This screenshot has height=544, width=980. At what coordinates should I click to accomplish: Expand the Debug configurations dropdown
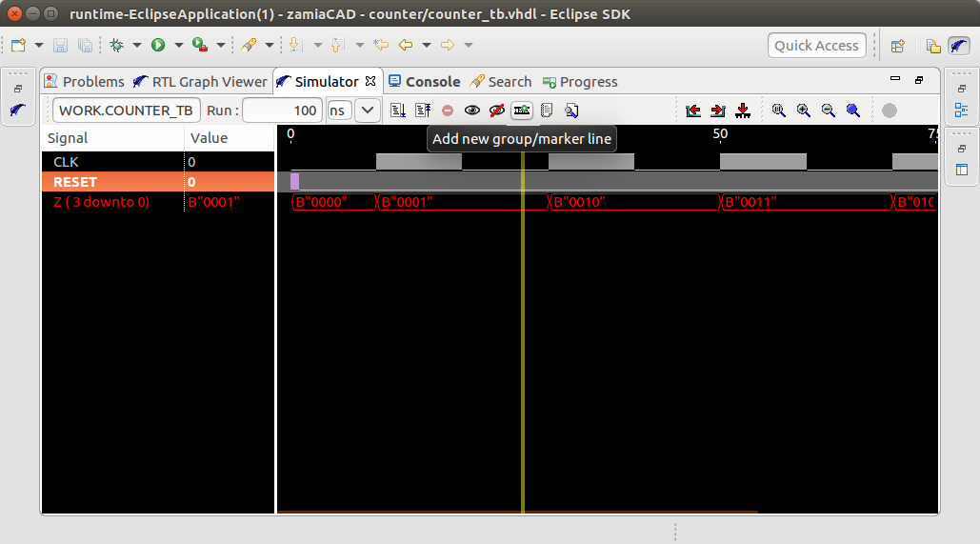pos(137,45)
